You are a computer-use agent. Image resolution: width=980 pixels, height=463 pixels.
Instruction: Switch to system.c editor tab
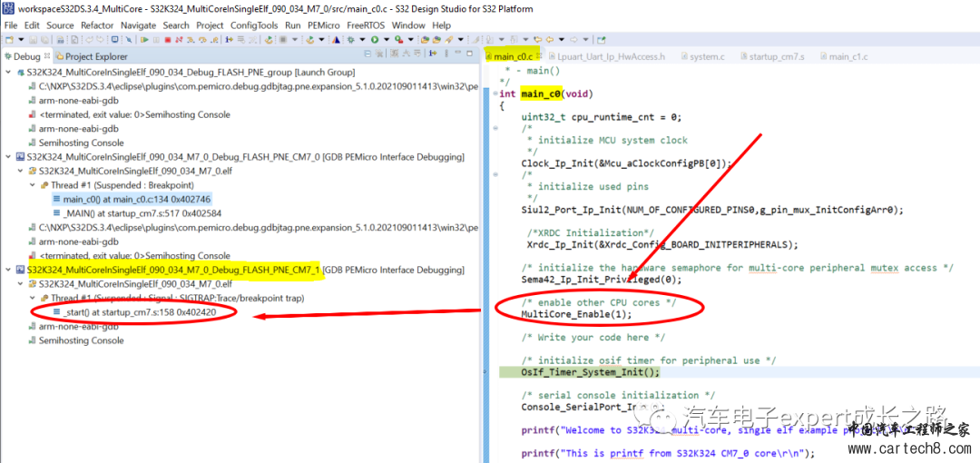[x=701, y=56]
